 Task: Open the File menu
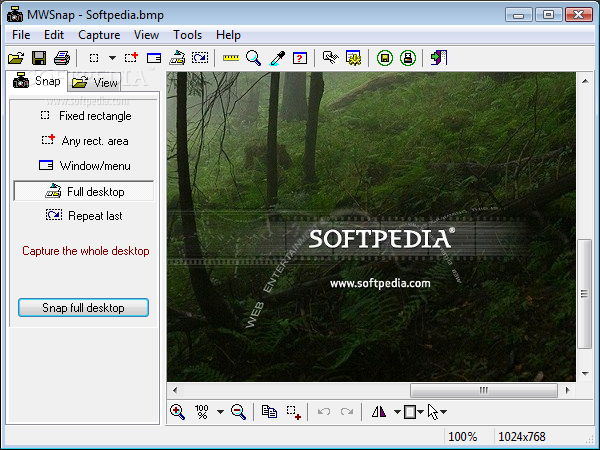(x=21, y=35)
